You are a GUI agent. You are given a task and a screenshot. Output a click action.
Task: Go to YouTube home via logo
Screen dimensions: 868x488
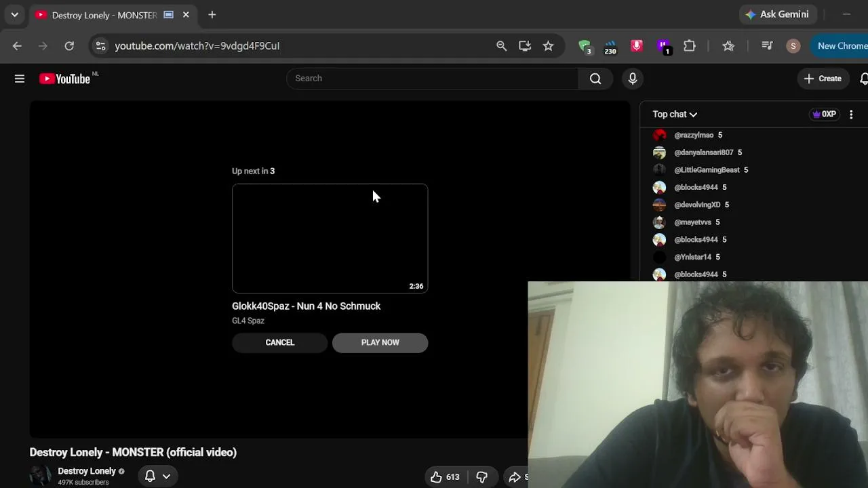(x=64, y=79)
